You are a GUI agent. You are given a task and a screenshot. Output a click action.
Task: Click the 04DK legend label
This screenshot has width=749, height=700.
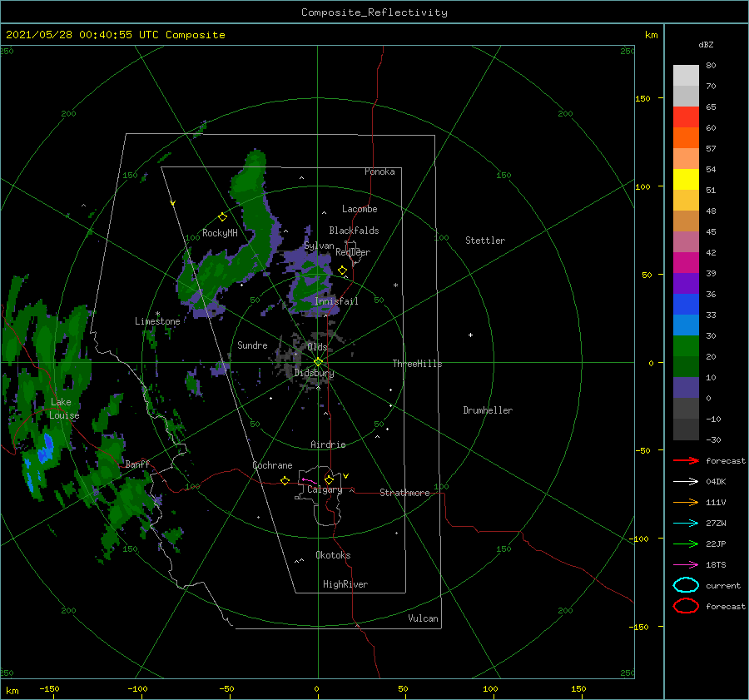716,481
